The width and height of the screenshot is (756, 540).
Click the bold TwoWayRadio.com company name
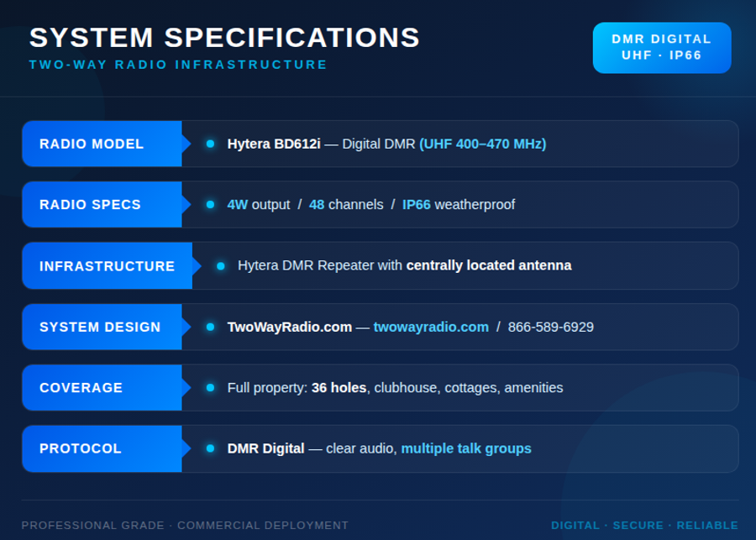(x=289, y=327)
